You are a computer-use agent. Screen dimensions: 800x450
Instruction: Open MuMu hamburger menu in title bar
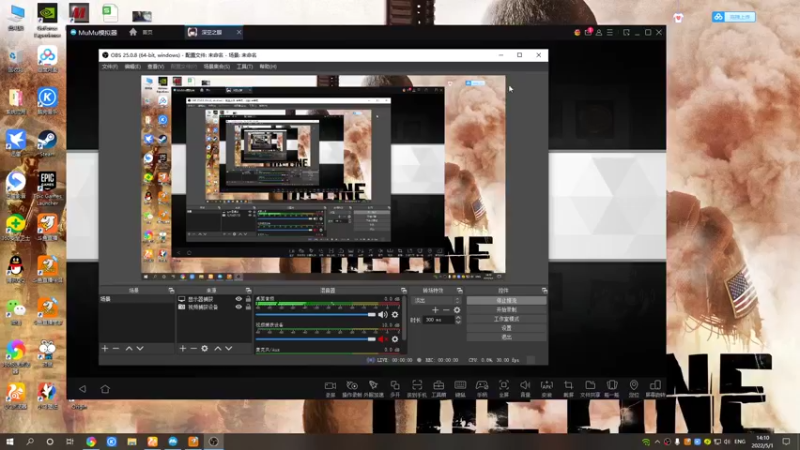pos(610,32)
